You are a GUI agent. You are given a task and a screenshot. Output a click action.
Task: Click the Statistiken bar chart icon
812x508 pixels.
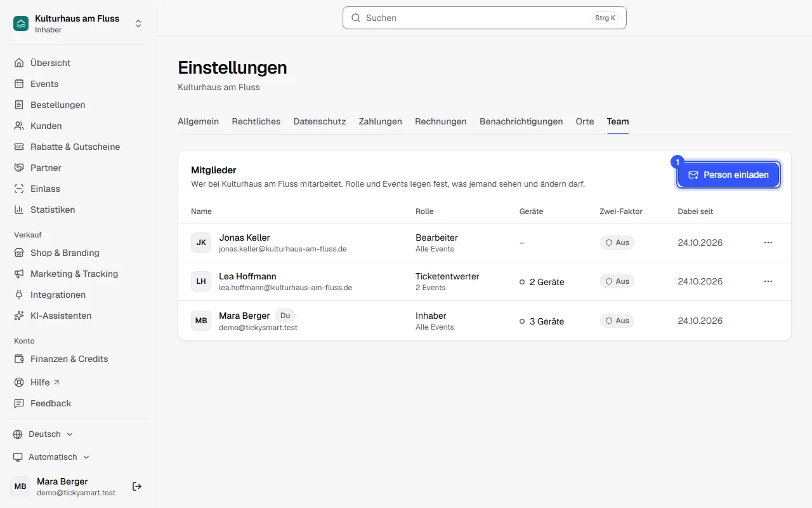(19, 210)
